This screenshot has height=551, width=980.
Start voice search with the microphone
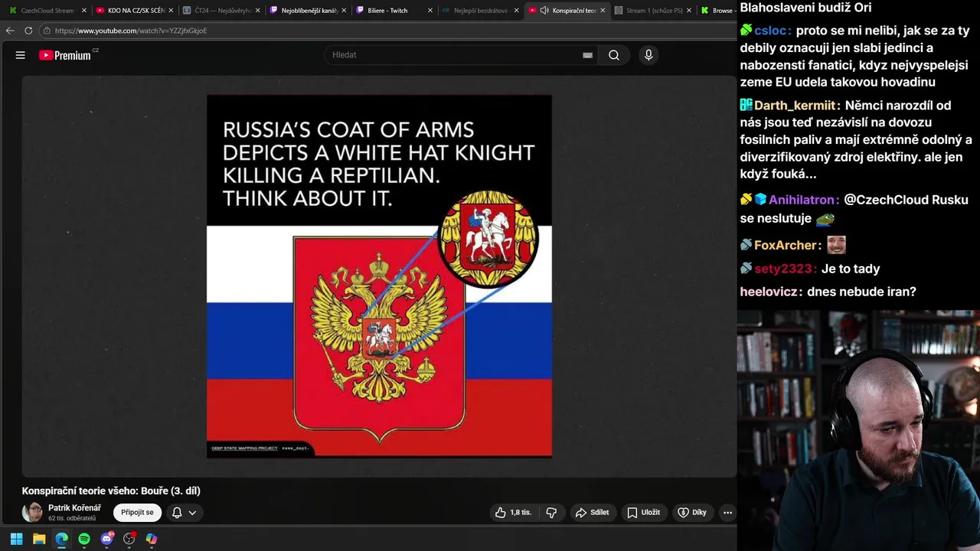pos(648,55)
